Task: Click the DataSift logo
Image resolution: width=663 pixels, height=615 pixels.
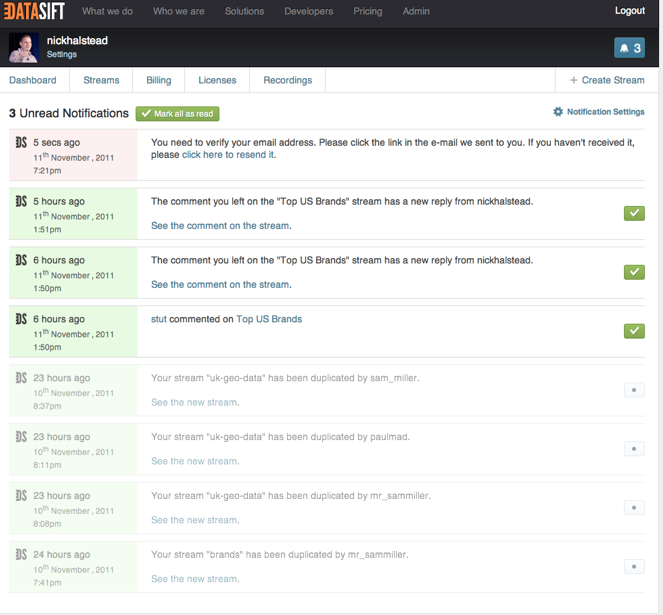Action: point(34,11)
